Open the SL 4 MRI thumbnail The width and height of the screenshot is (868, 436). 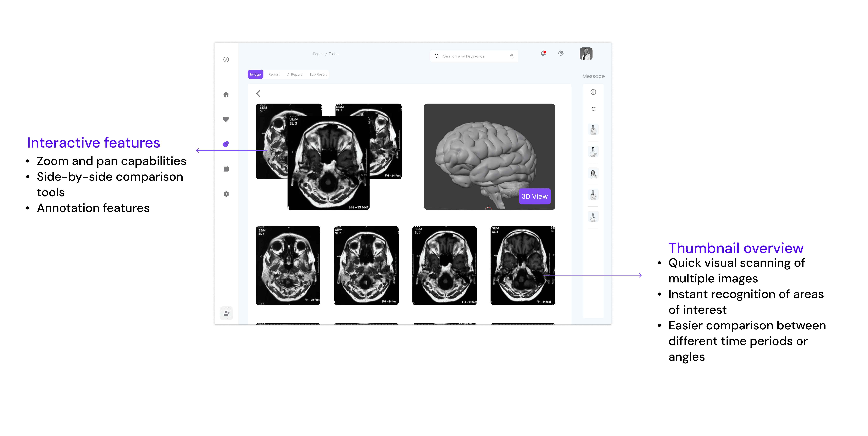(x=523, y=265)
